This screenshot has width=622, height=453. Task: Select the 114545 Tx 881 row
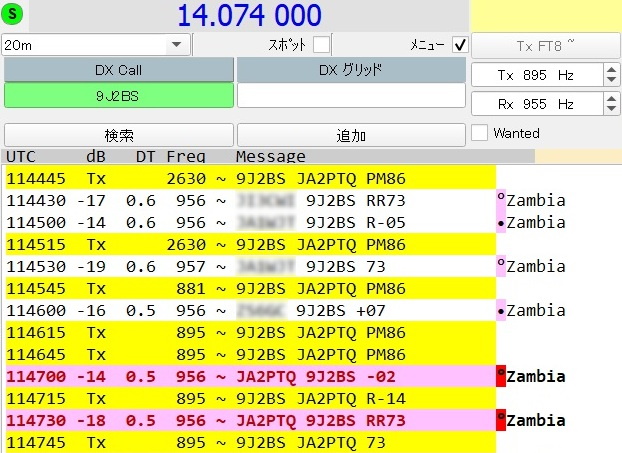tap(251, 288)
